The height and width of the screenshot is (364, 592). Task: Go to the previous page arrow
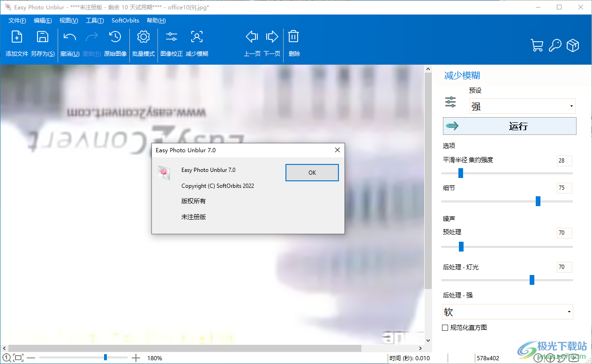[252, 37]
